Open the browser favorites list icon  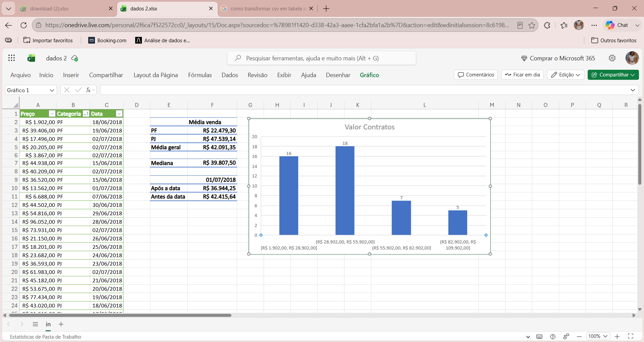point(564,25)
